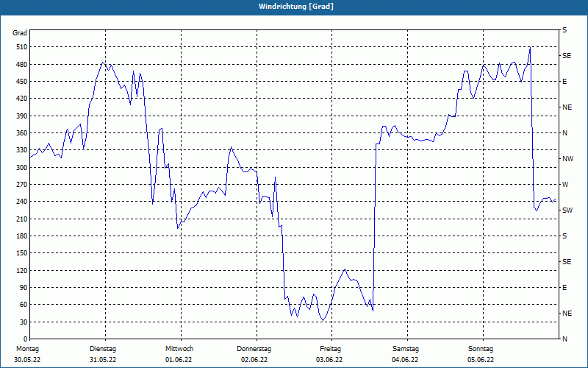Click the 360 axis value
The image size is (588, 368).
point(22,133)
